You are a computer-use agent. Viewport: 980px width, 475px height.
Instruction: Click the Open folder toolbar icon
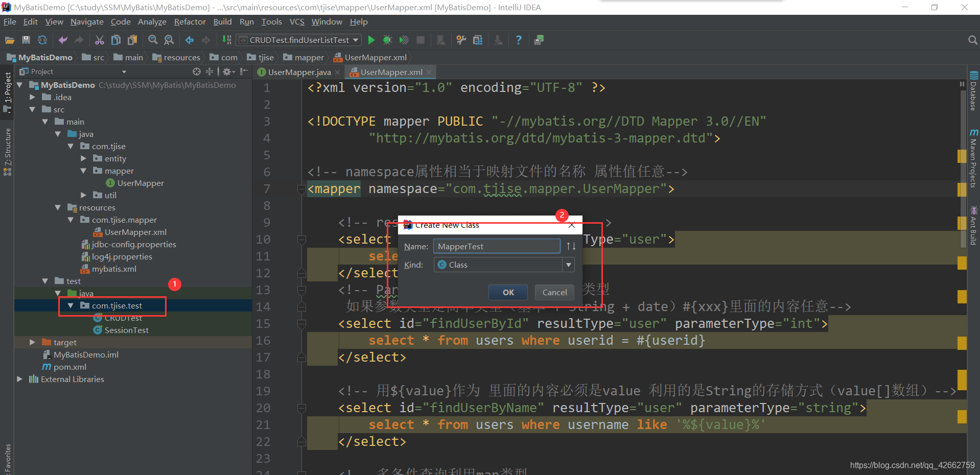tap(10, 40)
